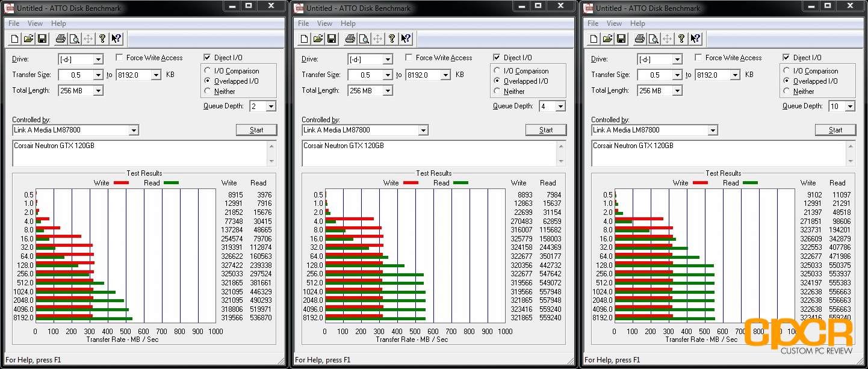This screenshot has height=369, width=868.
Task: Open the 0.5 Transfer Size dropdown in middle window
Action: [388, 75]
